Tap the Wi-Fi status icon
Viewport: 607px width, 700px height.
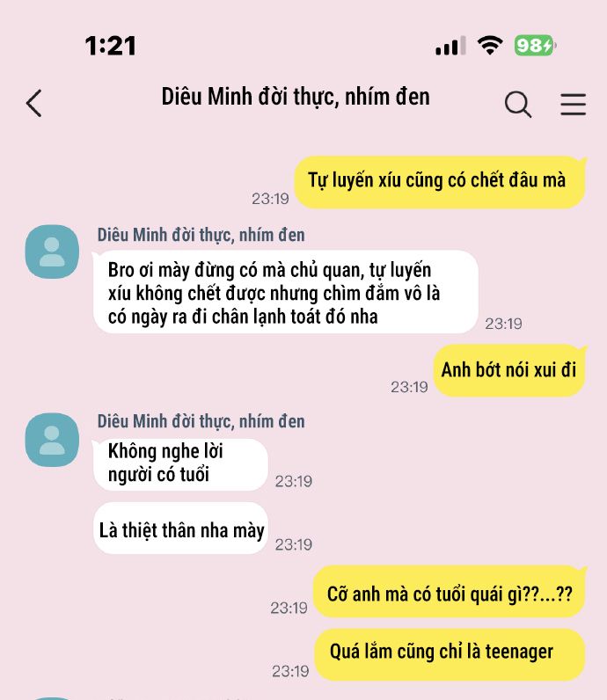click(490, 45)
